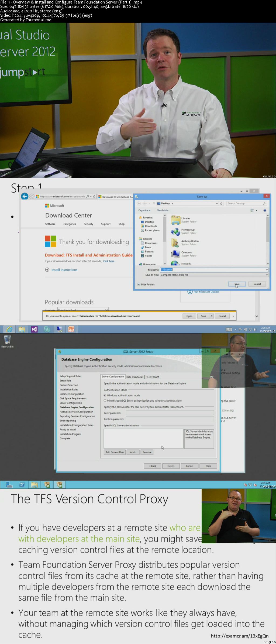Expand the Save As address path dropdown

point(217,204)
